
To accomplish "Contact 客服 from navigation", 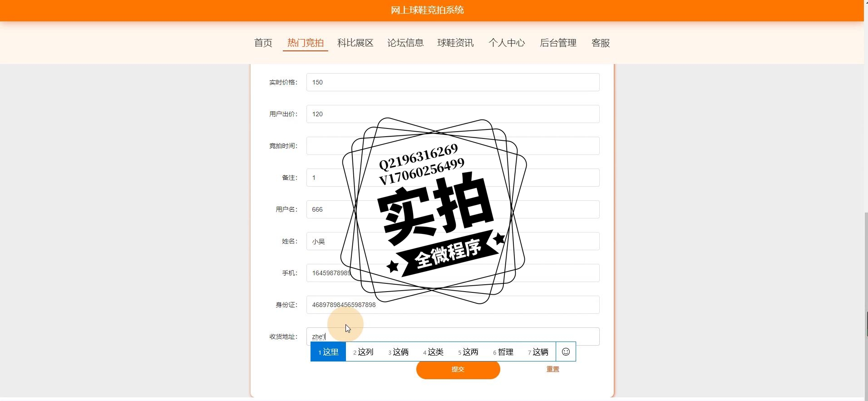I will click(601, 43).
